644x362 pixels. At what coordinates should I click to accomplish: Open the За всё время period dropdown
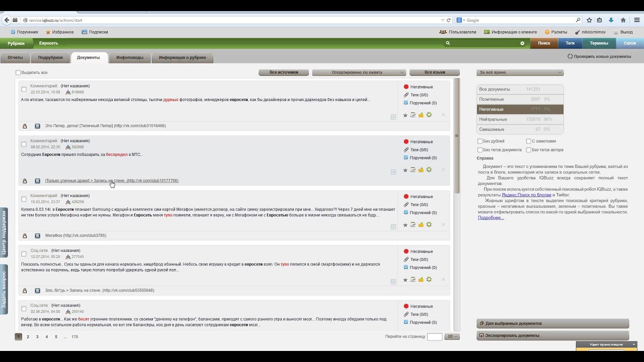520,72
